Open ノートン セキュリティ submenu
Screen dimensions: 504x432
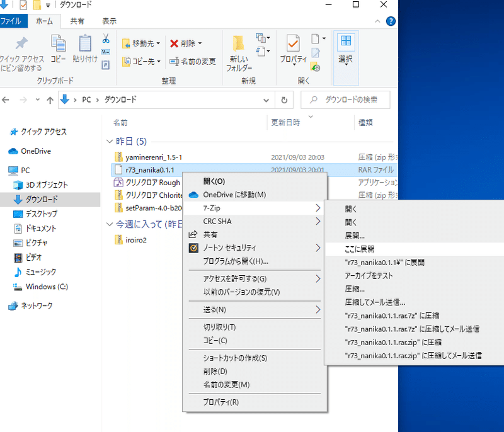[x=255, y=248]
